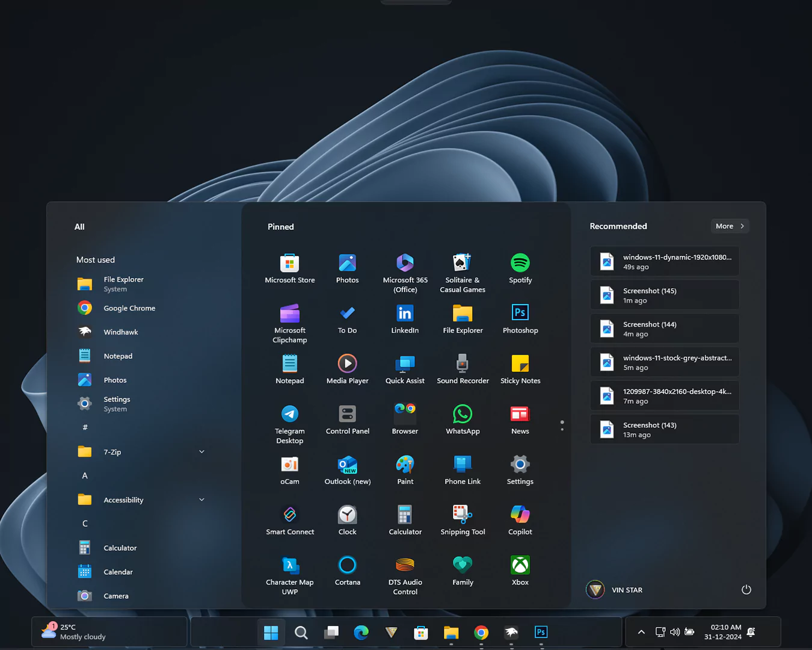Open the Family app
Viewport: 812px width, 650px height.
tap(463, 571)
